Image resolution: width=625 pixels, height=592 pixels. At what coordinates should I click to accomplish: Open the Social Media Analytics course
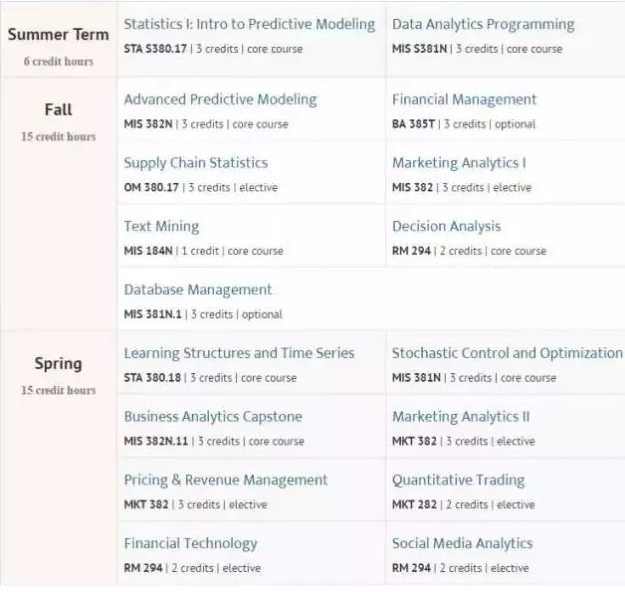click(x=462, y=544)
